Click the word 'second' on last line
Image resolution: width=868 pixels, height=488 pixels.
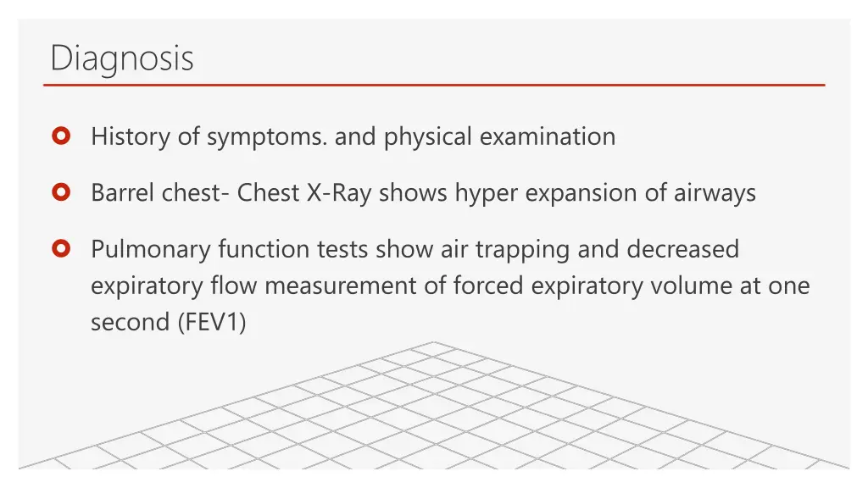pyautogui.click(x=130, y=322)
